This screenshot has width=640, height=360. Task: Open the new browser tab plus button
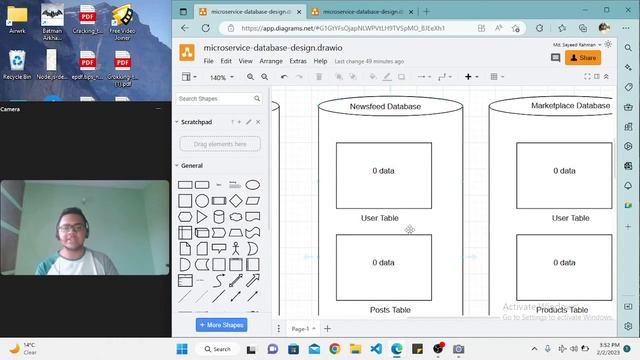[427, 12]
